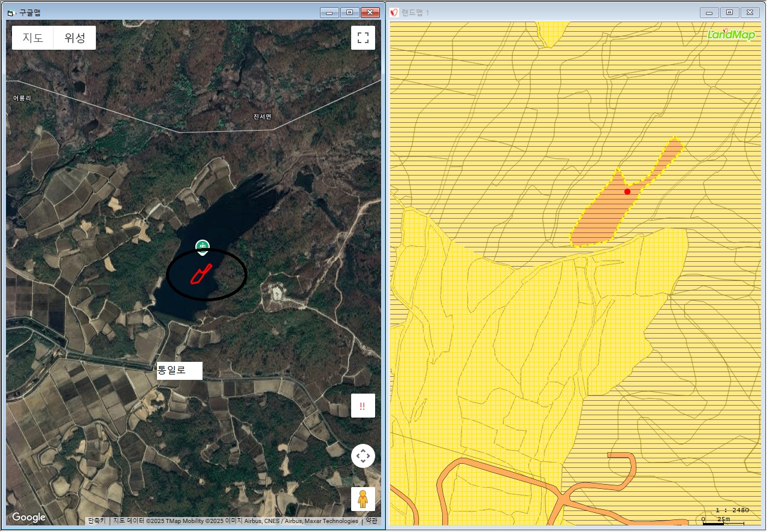Click the red outlined parcel shape
This screenshot has width=767, height=532.
[x=200, y=274]
